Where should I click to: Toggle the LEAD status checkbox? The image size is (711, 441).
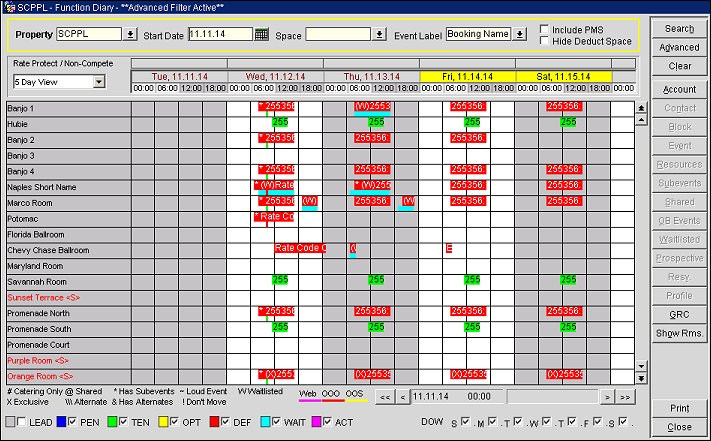click(x=22, y=422)
